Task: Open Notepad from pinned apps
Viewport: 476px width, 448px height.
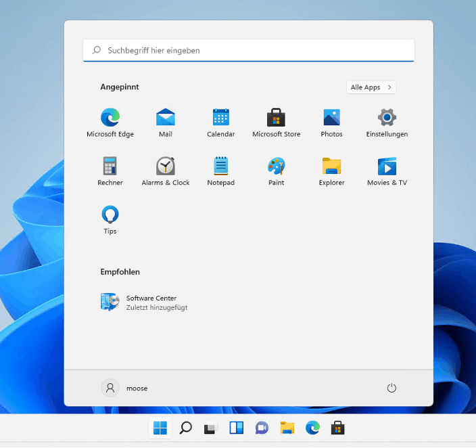Action: pos(220,171)
